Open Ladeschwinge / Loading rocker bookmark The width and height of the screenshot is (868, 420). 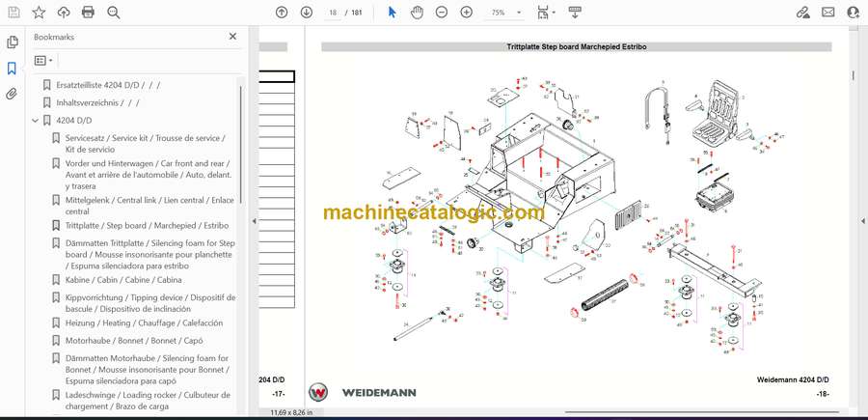(x=148, y=401)
